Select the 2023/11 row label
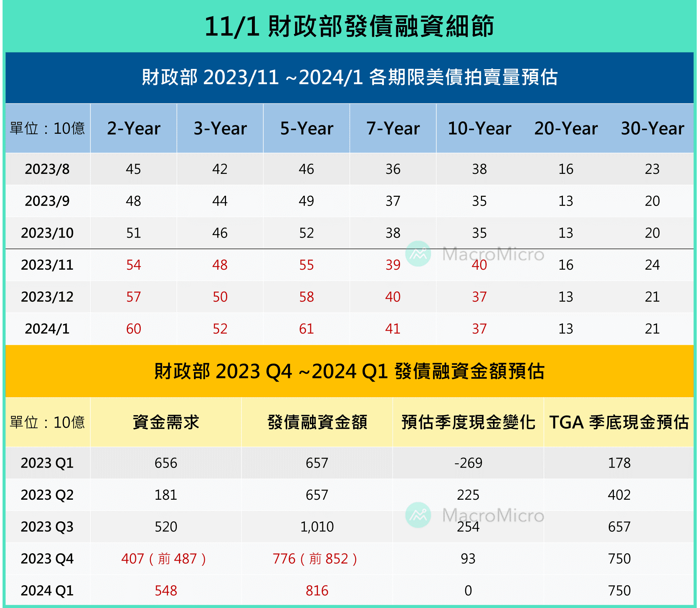Image resolution: width=700 pixels, height=608 pixels. click(x=48, y=265)
